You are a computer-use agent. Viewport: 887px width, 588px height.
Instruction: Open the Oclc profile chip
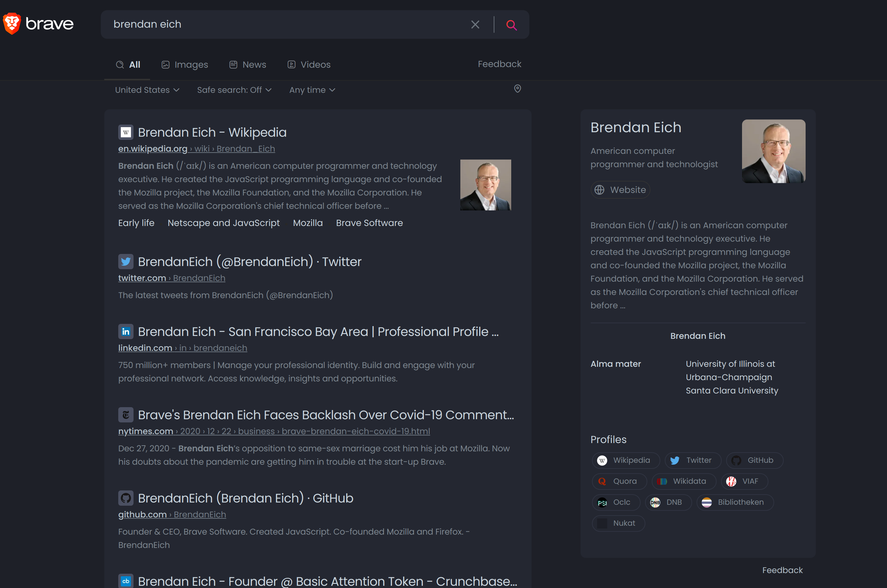pyautogui.click(x=616, y=503)
